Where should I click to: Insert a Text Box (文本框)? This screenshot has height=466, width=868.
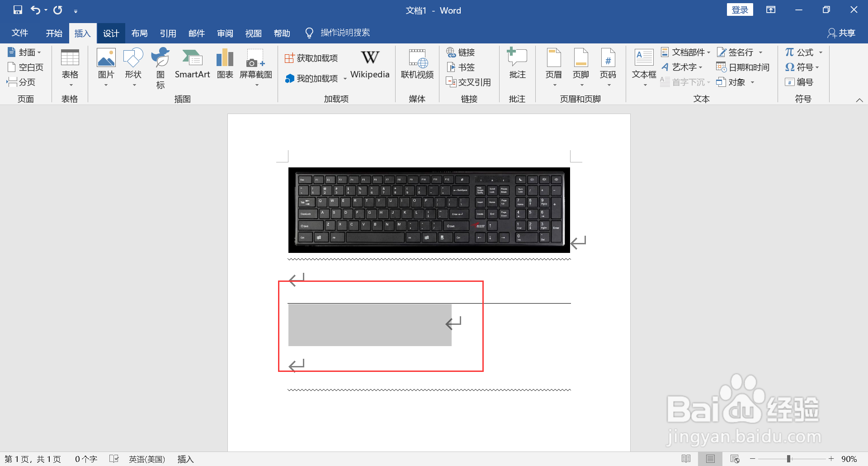point(644,68)
